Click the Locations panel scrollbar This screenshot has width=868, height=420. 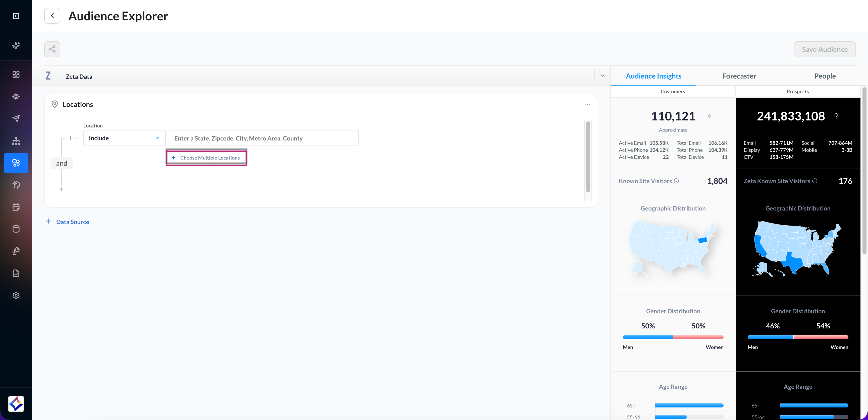pos(588,157)
